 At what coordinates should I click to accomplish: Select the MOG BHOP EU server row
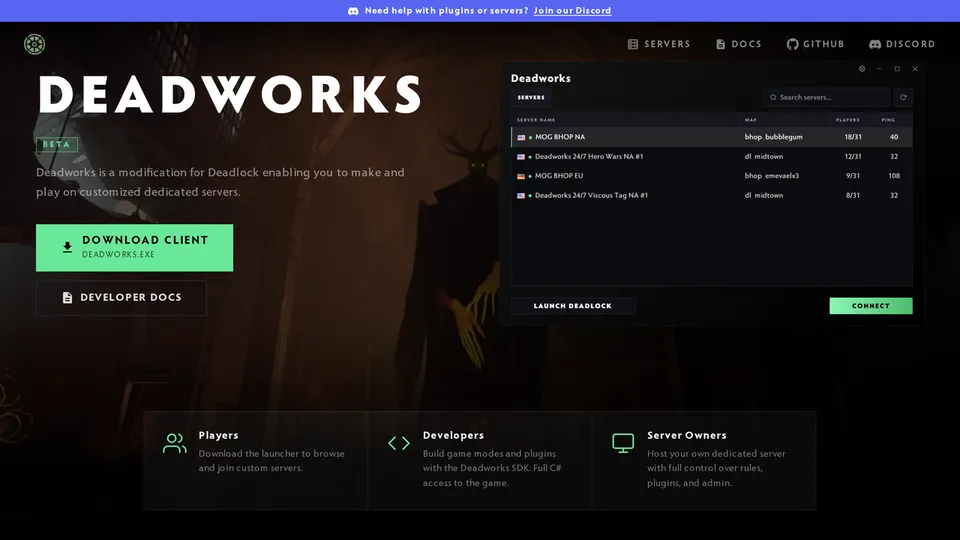coord(711,176)
